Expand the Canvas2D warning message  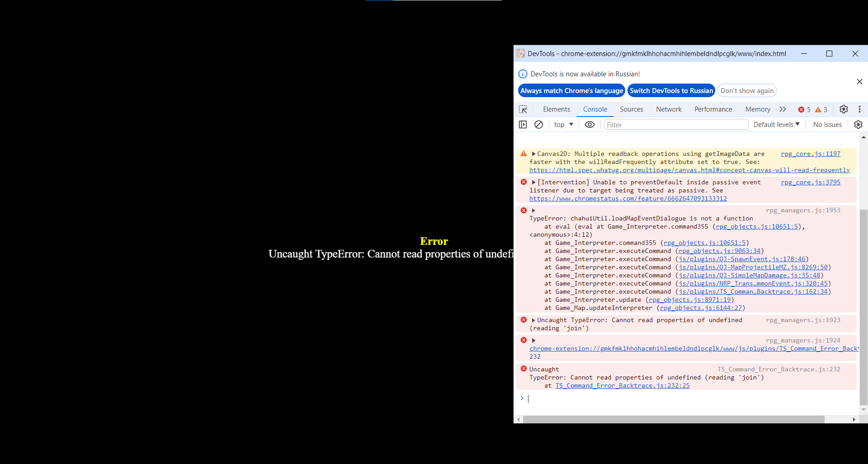(x=533, y=154)
